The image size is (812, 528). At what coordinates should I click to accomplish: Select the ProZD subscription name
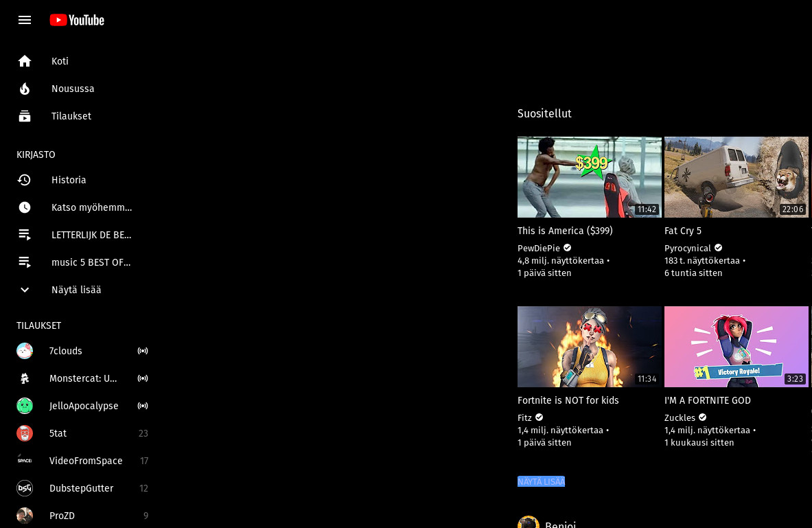62,516
